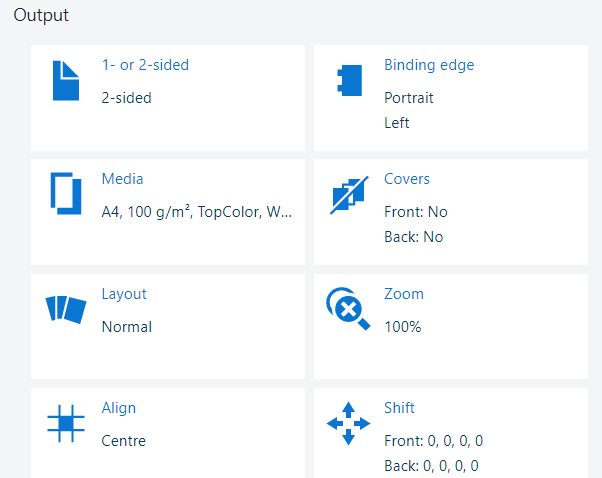Click the Media sheets icon
Image resolution: width=602 pixels, height=478 pixels.
tap(65, 194)
